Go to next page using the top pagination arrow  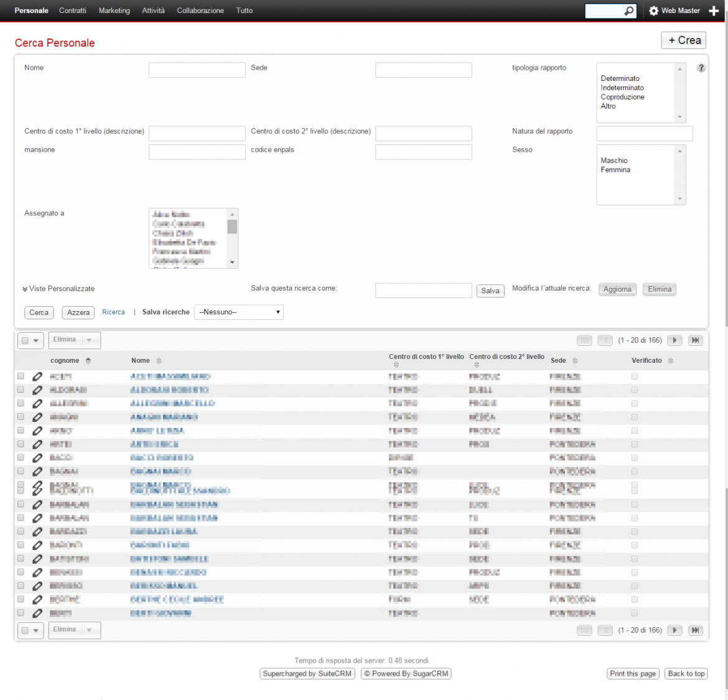pyautogui.click(x=674, y=340)
